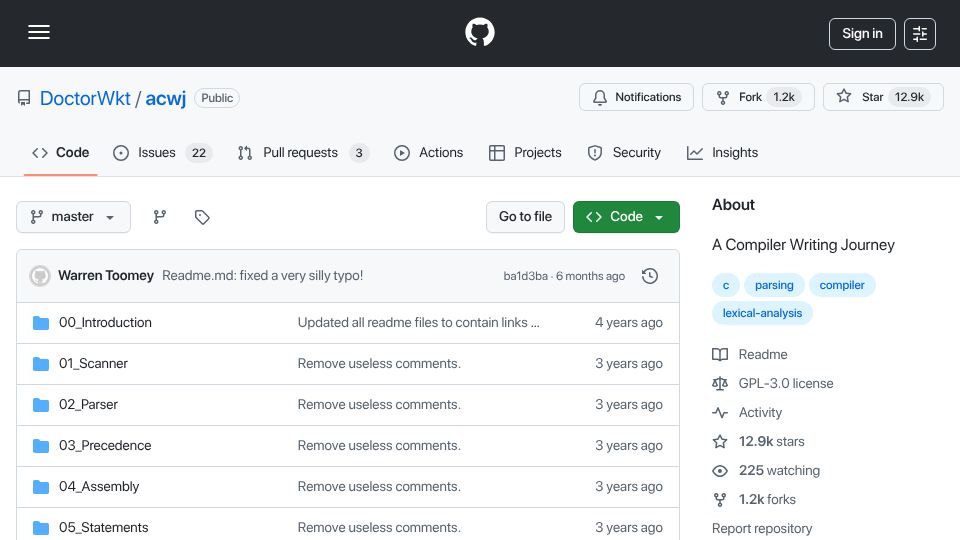This screenshot has height=540, width=960.
Task: Open the 04_Assembly folder
Action: pyautogui.click(x=99, y=487)
